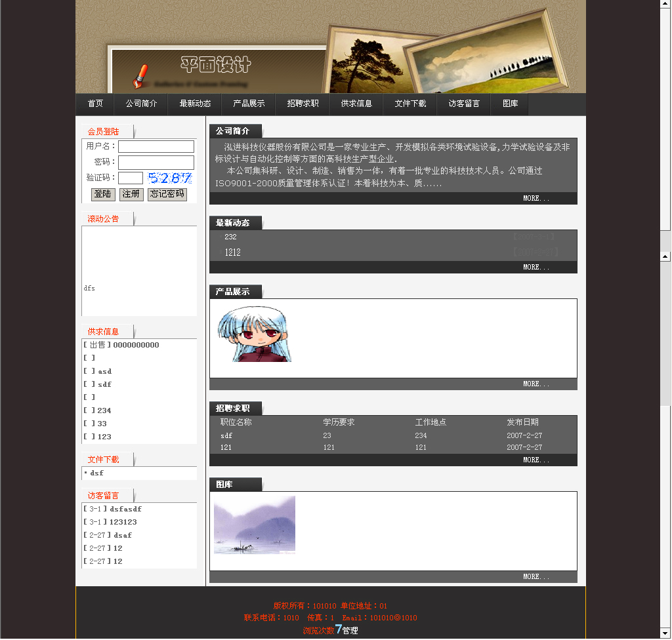672x640 pixels.
Task: Go to 首页 in the navigation bar
Action: (95, 104)
